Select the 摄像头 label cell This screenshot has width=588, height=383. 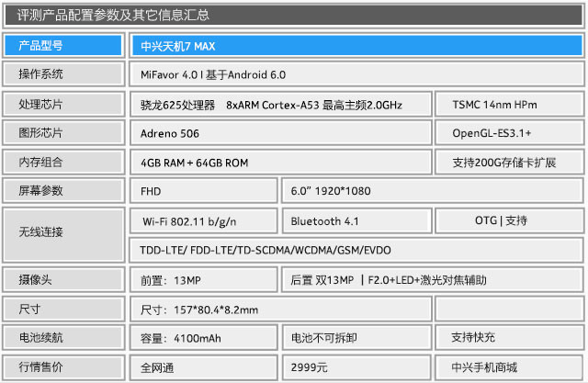(x=63, y=279)
